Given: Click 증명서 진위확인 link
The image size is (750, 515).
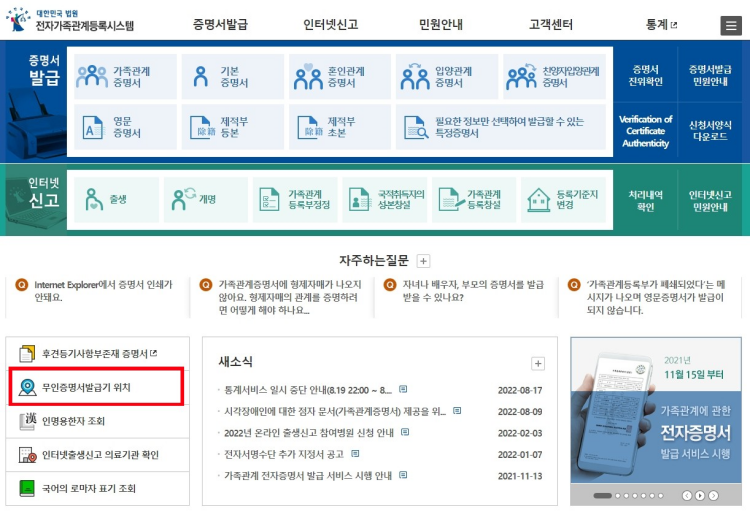Looking at the screenshot, I should coord(645,76).
